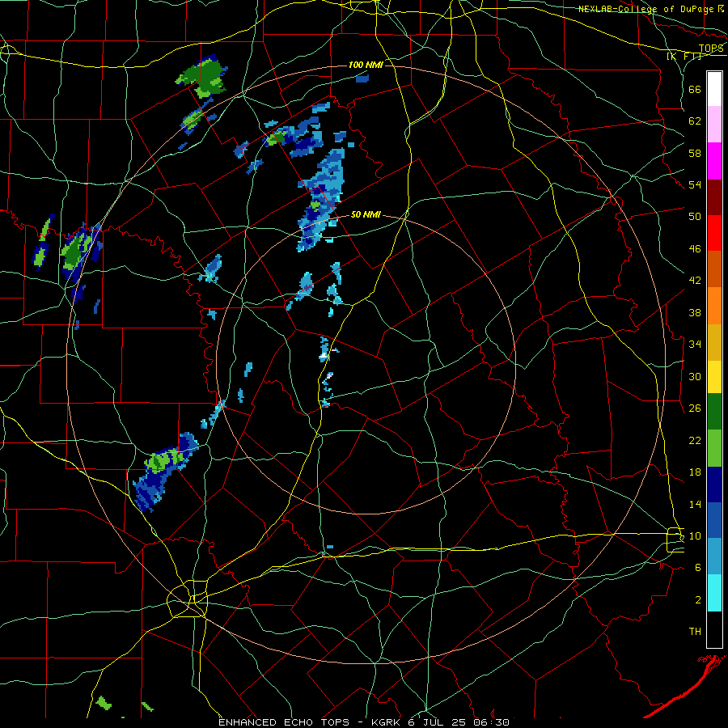Click the green-blue storm cell at lower left
The width and height of the screenshot is (728, 728).
pyautogui.click(x=165, y=472)
